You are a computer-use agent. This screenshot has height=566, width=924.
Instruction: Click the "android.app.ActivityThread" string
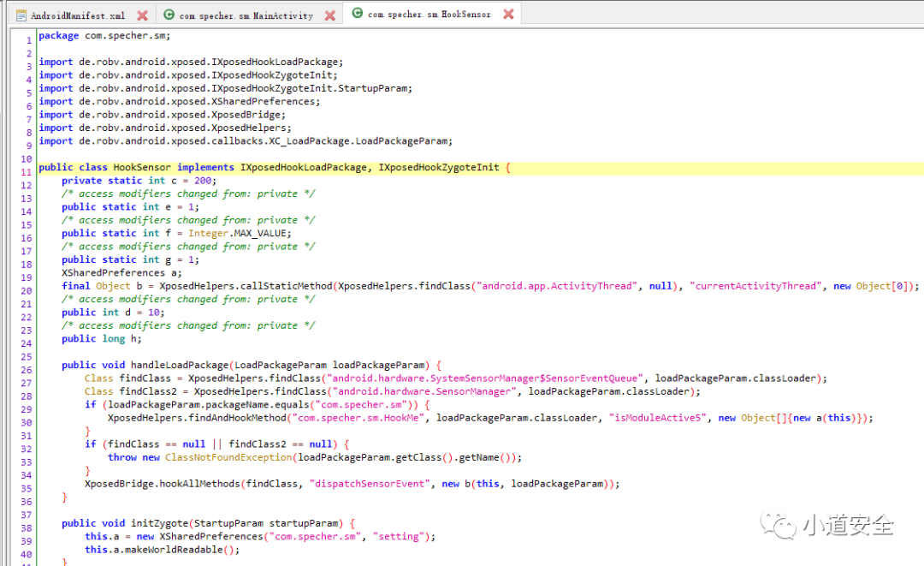click(558, 286)
